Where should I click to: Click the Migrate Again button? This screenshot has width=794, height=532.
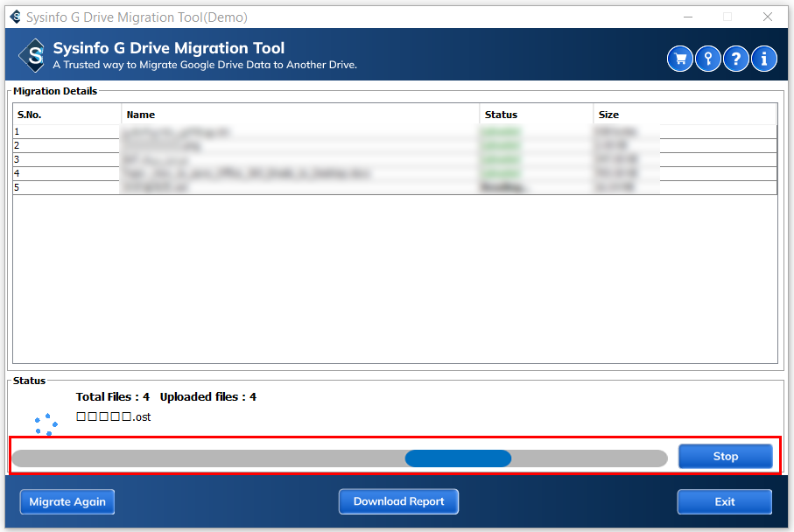tap(67, 501)
